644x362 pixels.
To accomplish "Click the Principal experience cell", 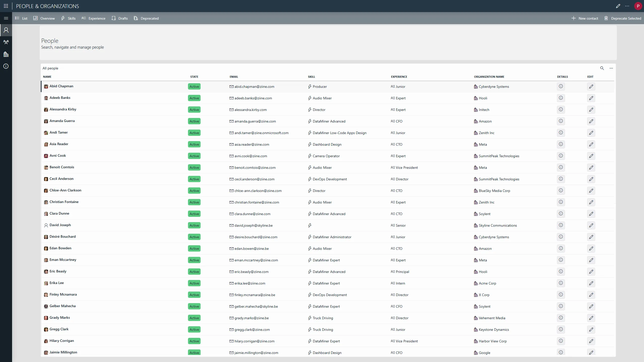I will (x=402, y=272).
